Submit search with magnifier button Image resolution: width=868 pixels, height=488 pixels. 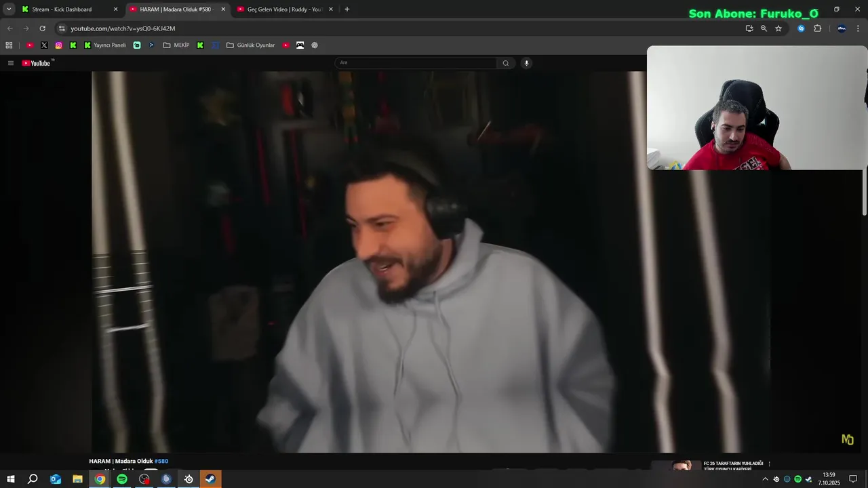click(x=505, y=63)
